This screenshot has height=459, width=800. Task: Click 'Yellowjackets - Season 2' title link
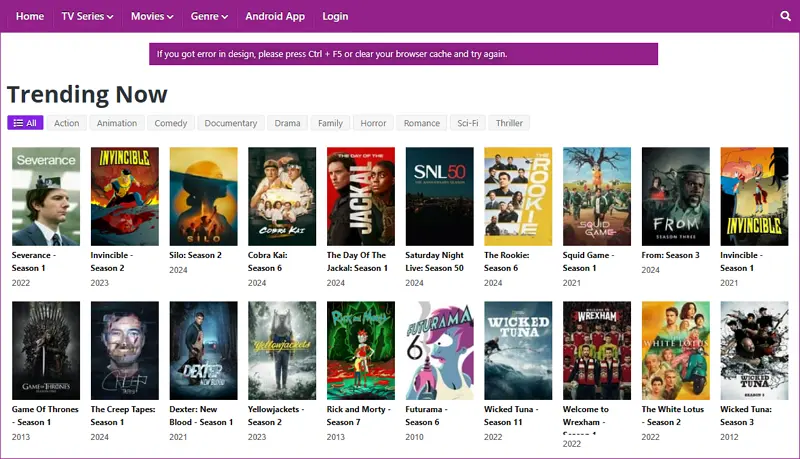(276, 416)
